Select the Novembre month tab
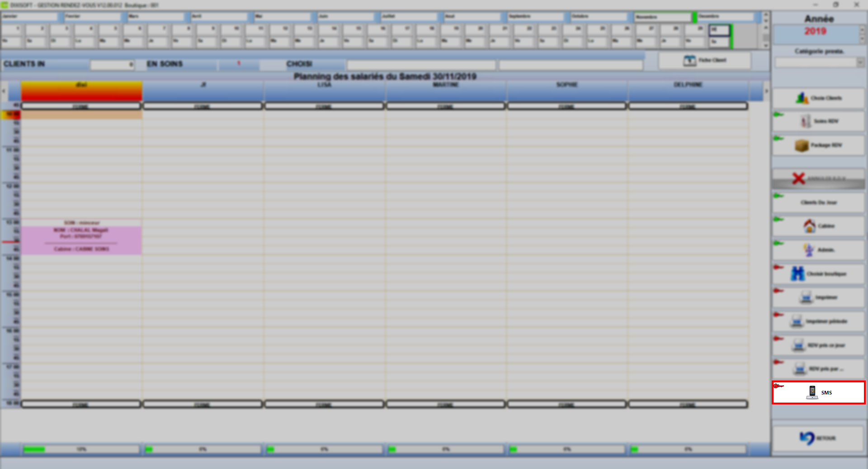 pyautogui.click(x=662, y=17)
